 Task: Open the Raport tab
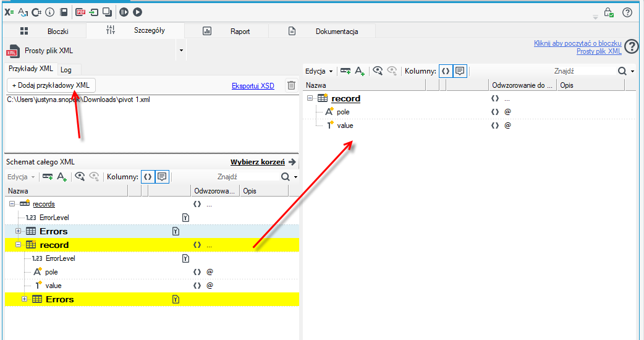coord(227,31)
